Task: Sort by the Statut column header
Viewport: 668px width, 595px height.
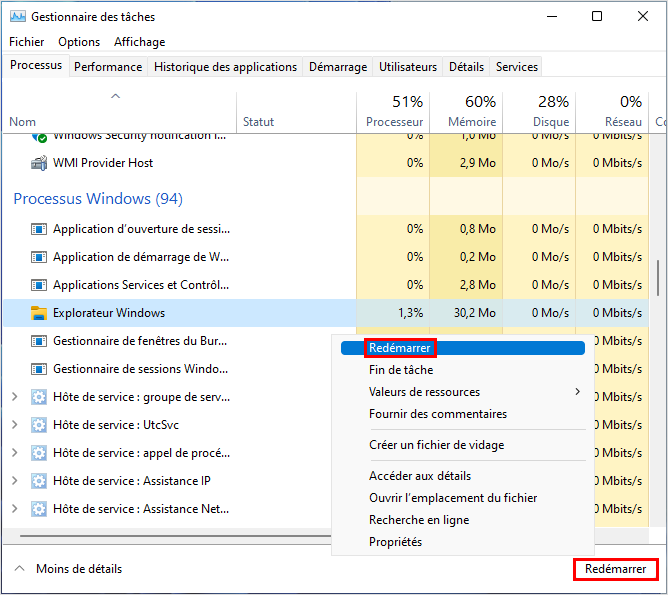Action: (x=296, y=112)
